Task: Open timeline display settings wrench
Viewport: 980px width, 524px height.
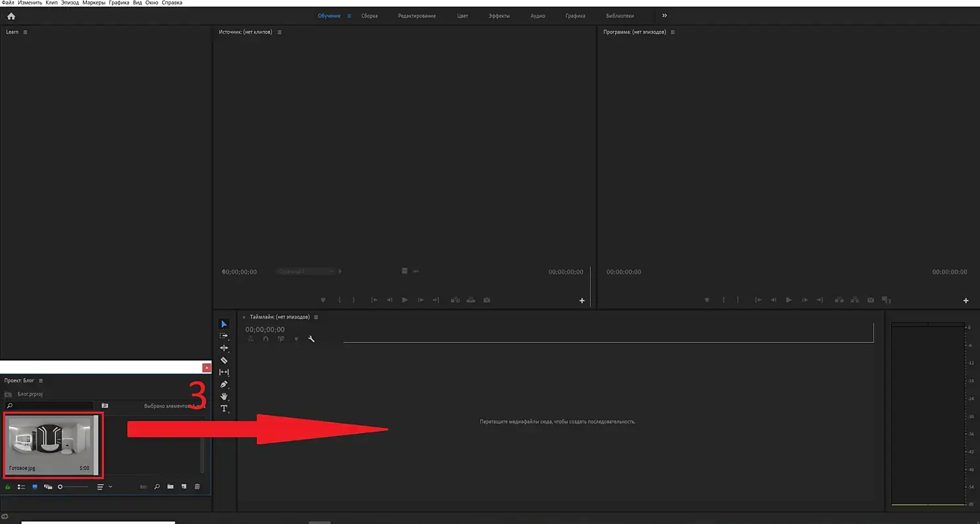Action: click(312, 339)
